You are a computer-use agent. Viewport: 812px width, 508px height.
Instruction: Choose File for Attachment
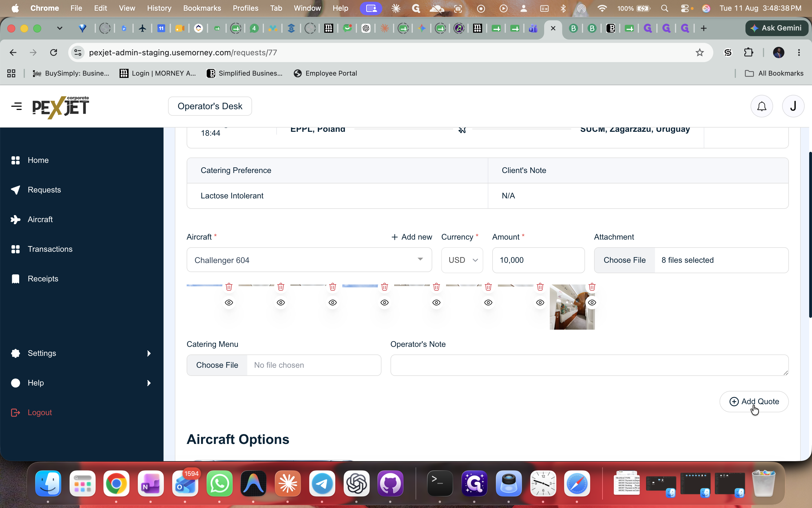(625, 260)
